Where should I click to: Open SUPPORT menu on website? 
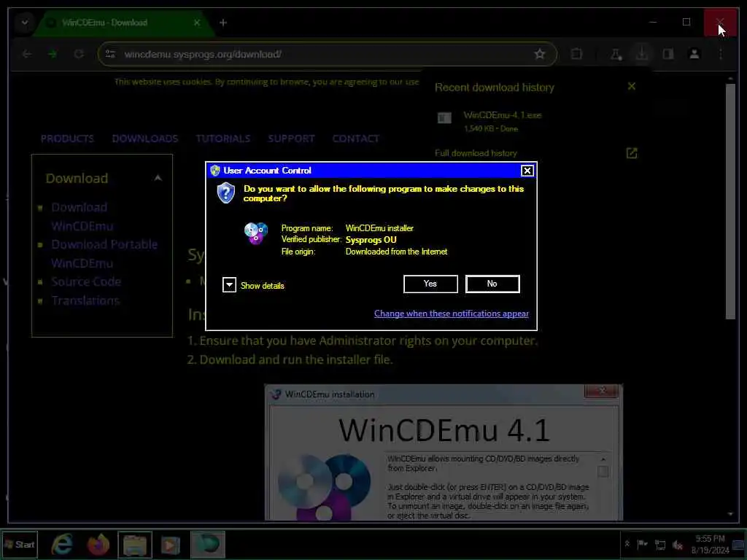pos(291,139)
